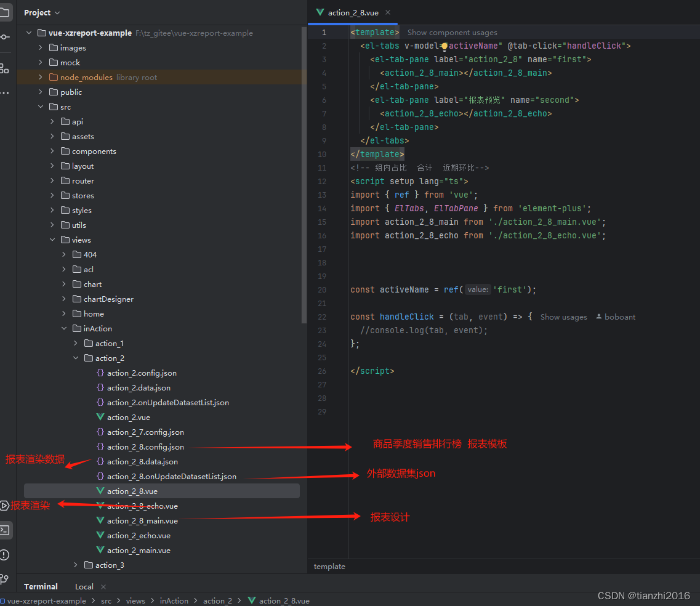The image size is (700, 606).
Task: Collapse the vue-xzreport-example root node
Action: coord(29,33)
